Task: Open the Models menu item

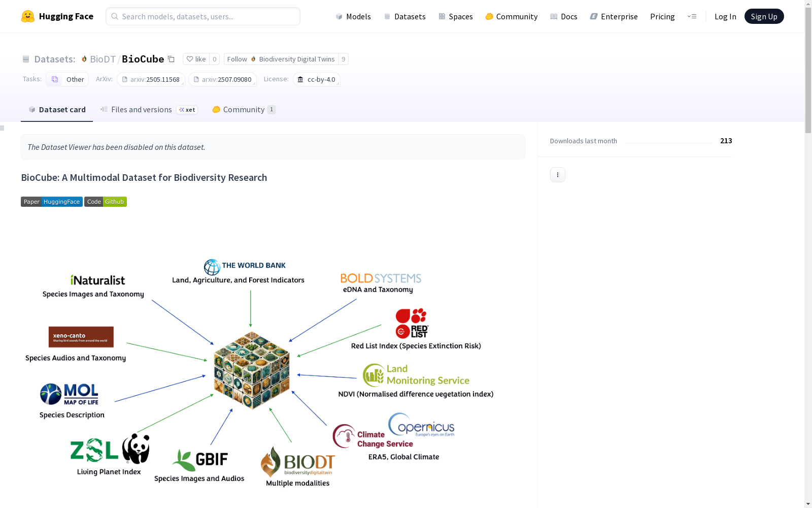Action: (353, 16)
